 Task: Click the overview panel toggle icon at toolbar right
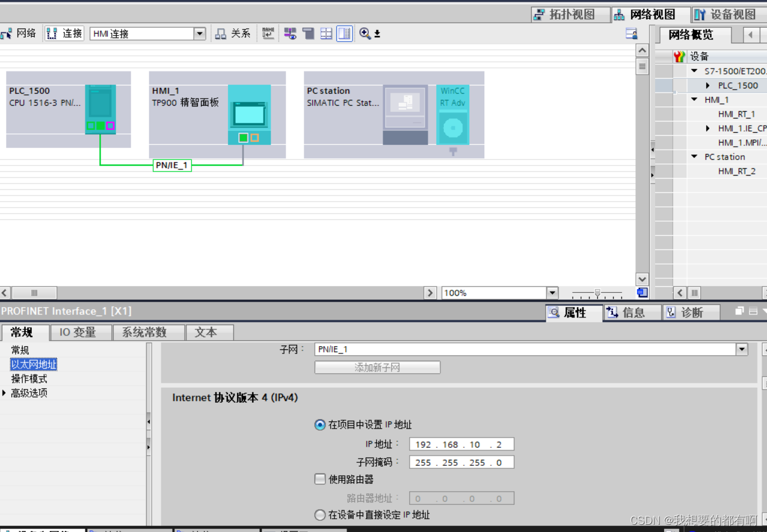632,34
